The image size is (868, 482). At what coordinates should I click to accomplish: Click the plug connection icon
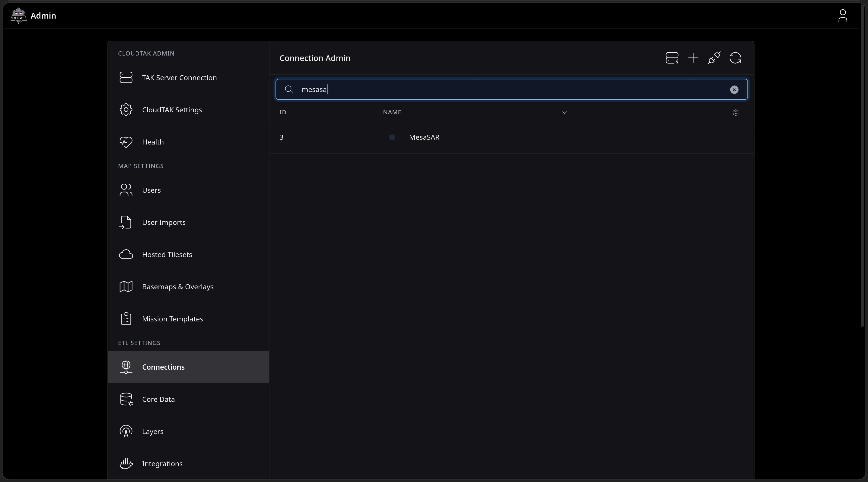coord(714,58)
